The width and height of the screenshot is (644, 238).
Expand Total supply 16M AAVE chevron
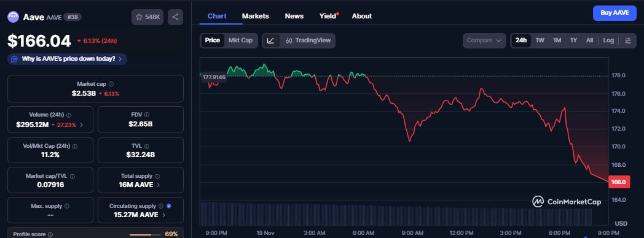(158, 185)
